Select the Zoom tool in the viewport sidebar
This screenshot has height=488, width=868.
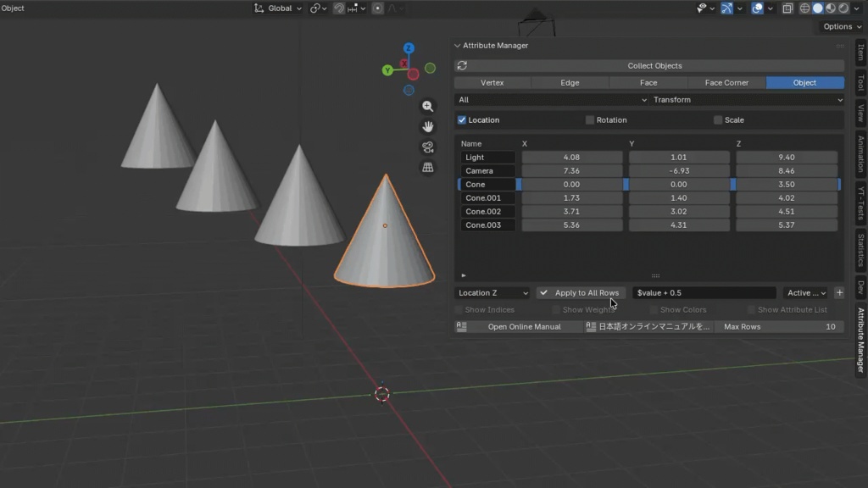pos(428,107)
